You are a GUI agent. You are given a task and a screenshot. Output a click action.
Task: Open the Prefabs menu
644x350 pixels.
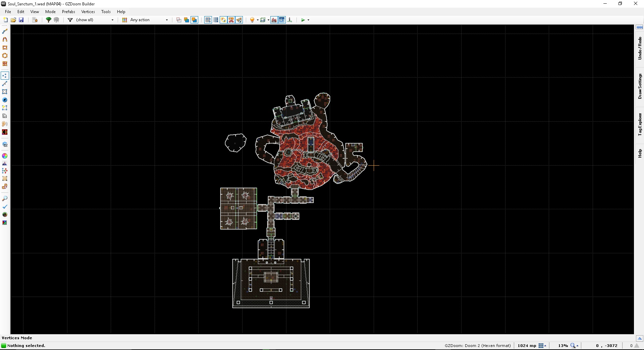point(68,11)
